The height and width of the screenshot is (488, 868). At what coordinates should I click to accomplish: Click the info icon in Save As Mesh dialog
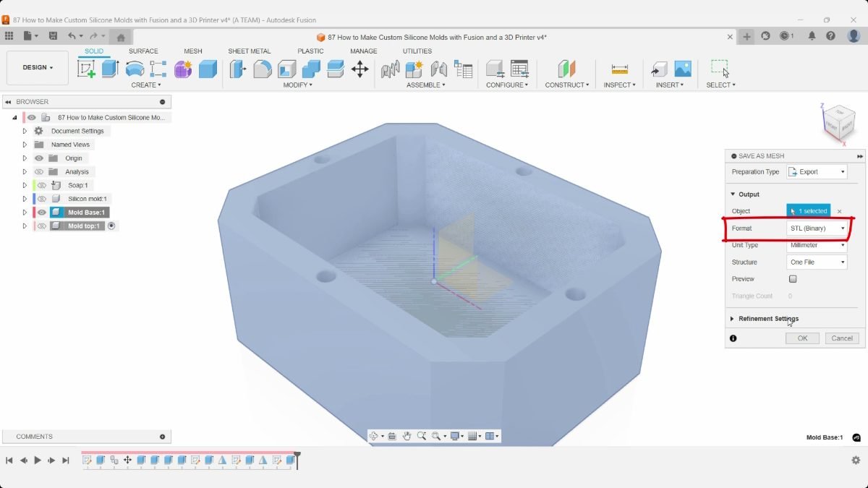[733, 338]
